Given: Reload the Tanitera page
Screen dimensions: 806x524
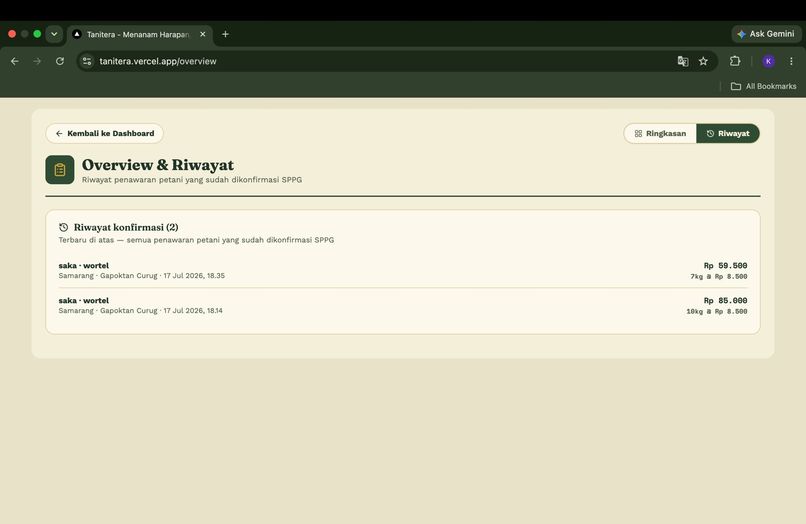Looking at the screenshot, I should pos(60,61).
